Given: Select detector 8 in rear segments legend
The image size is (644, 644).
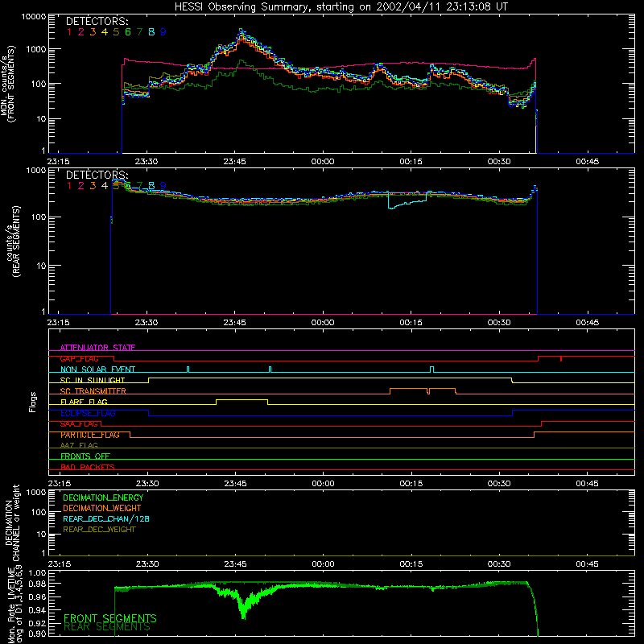Looking at the screenshot, I should click(151, 186).
